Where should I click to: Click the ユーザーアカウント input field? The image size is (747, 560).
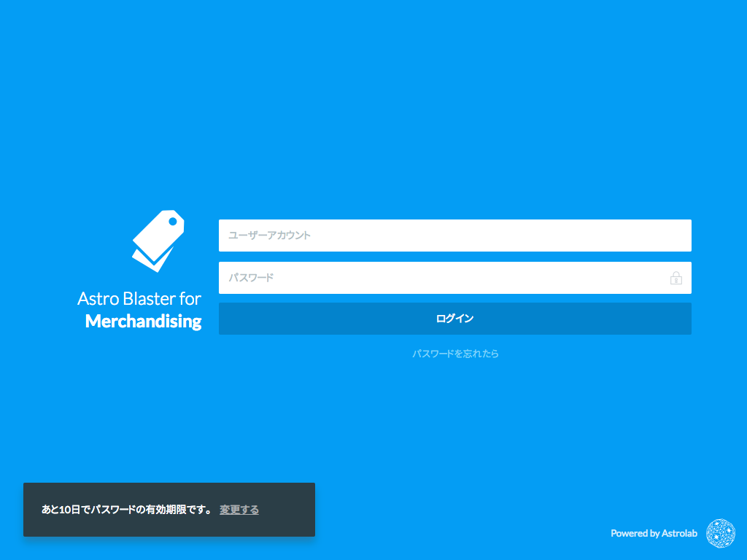(x=455, y=236)
